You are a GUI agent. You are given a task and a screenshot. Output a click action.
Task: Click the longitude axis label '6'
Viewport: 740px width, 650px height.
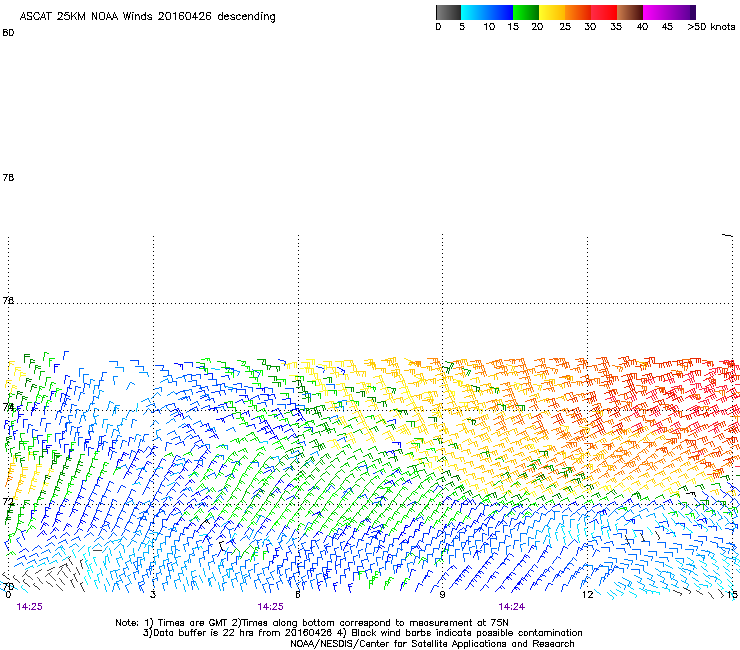coord(298,595)
